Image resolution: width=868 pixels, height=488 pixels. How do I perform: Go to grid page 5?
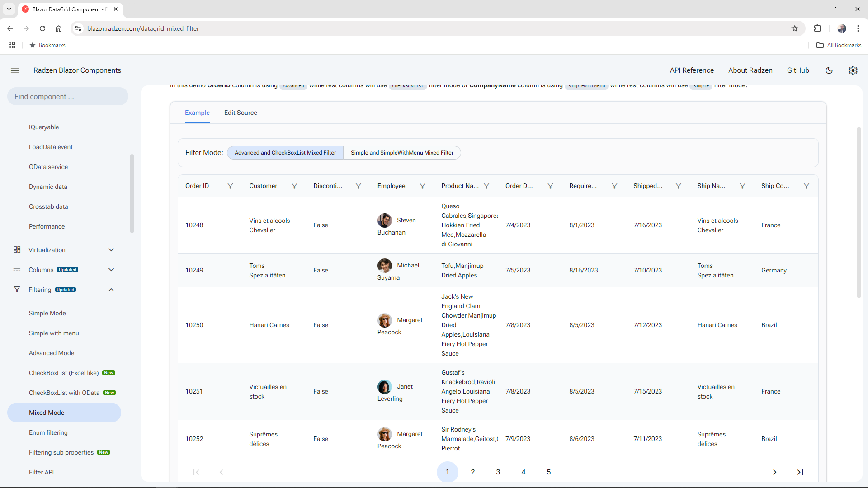click(x=549, y=472)
